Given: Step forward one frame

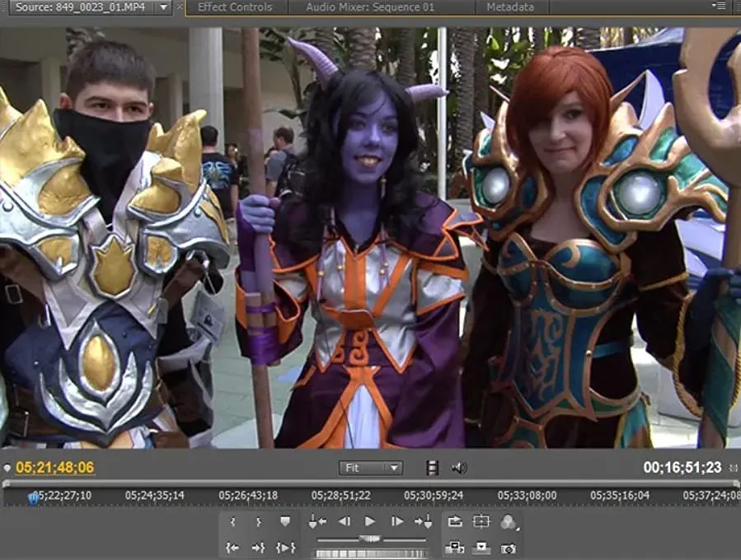Looking at the screenshot, I should coord(397,521).
